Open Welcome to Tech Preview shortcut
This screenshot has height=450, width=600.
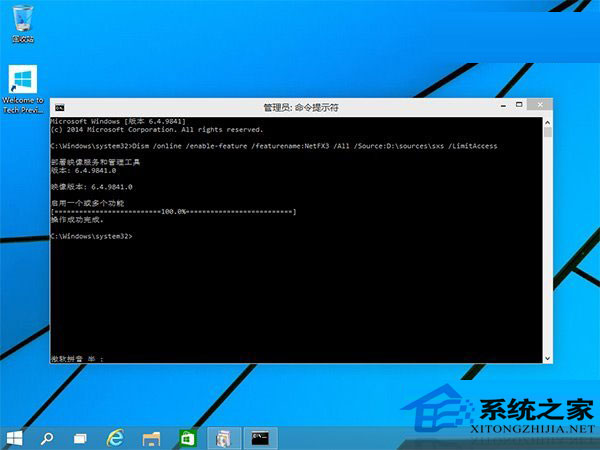(23, 89)
